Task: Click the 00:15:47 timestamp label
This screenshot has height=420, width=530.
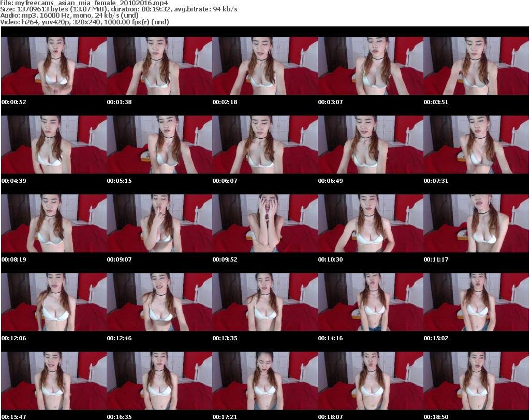Action: [14, 417]
